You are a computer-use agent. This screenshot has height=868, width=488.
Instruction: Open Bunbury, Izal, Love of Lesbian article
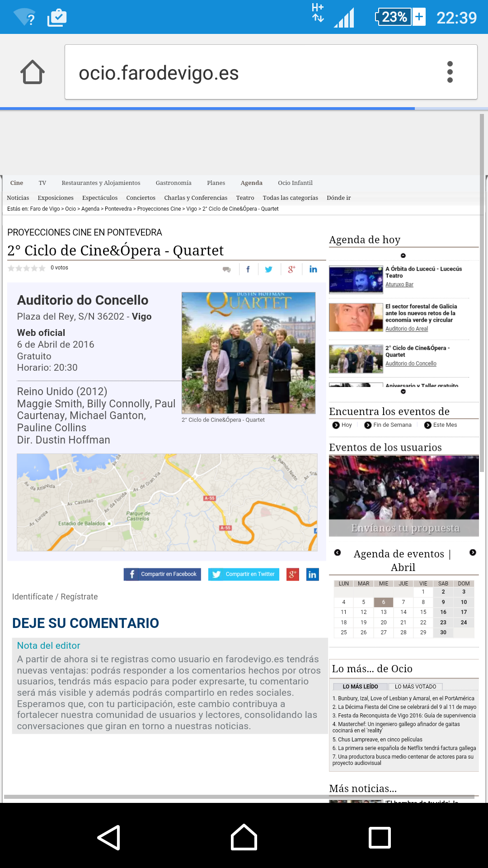click(404, 698)
